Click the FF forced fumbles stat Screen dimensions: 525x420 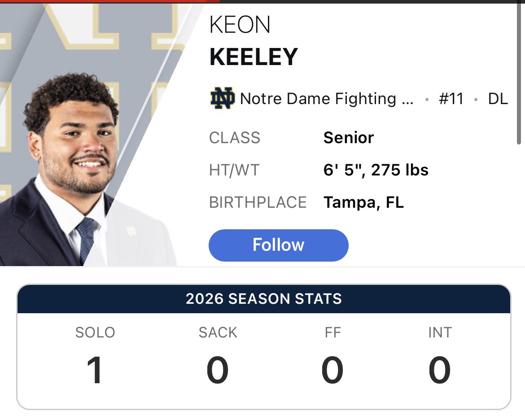pyautogui.click(x=332, y=355)
